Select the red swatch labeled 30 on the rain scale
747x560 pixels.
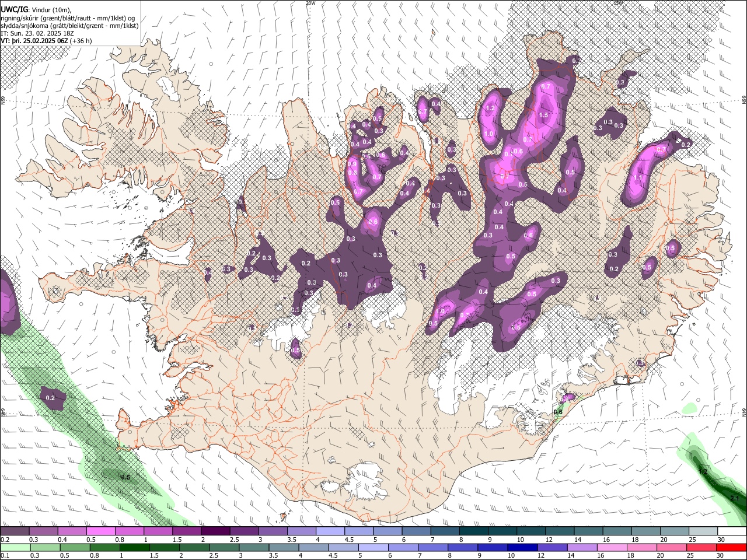coord(731,547)
